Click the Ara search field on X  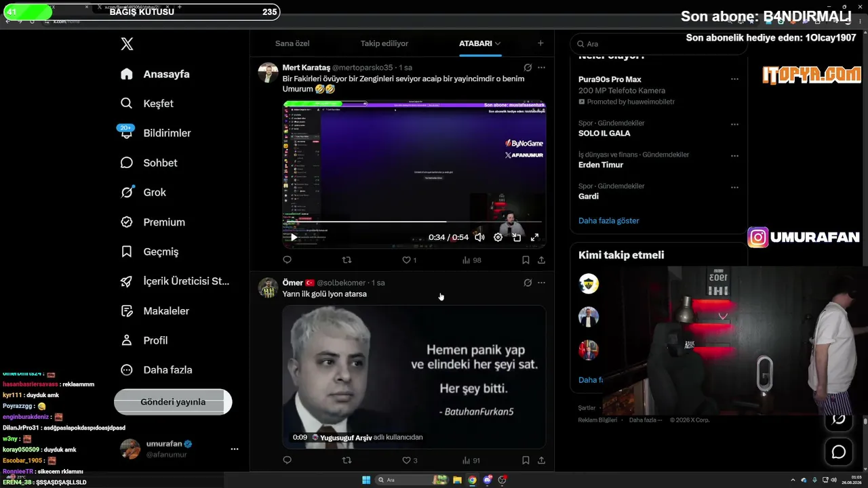(x=658, y=43)
